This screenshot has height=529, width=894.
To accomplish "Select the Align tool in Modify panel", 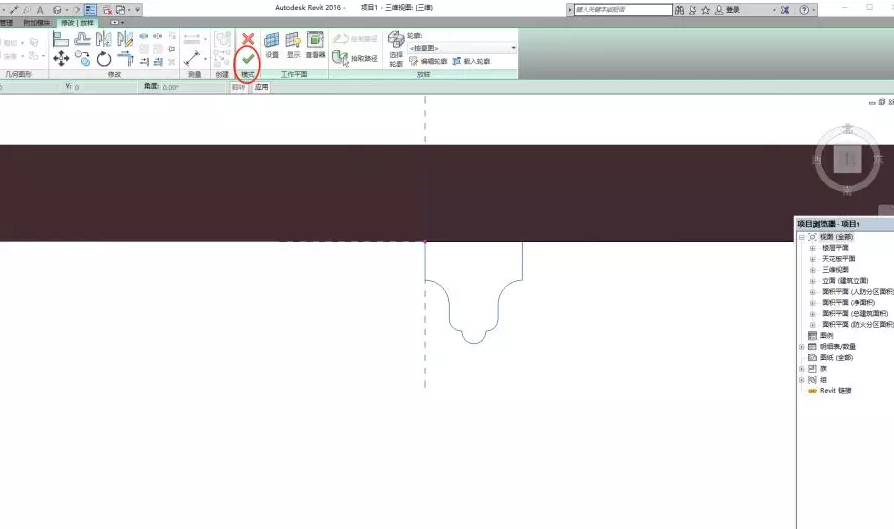I will click(60, 39).
